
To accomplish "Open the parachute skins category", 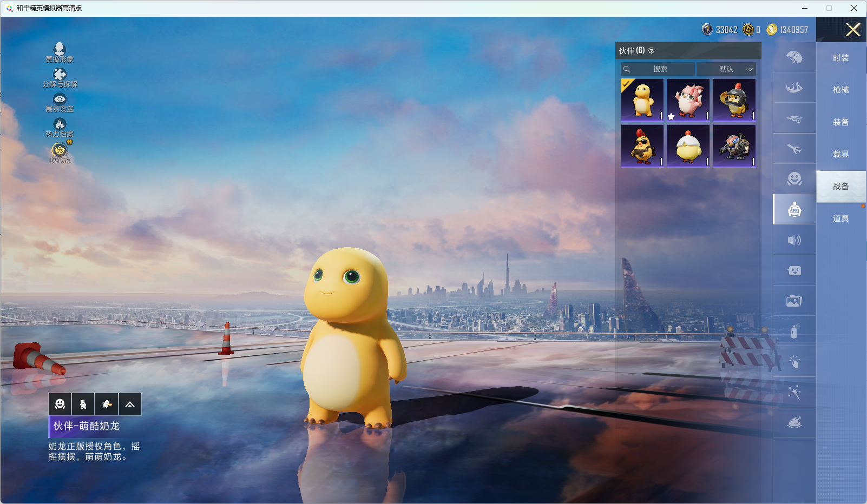I will (x=794, y=57).
